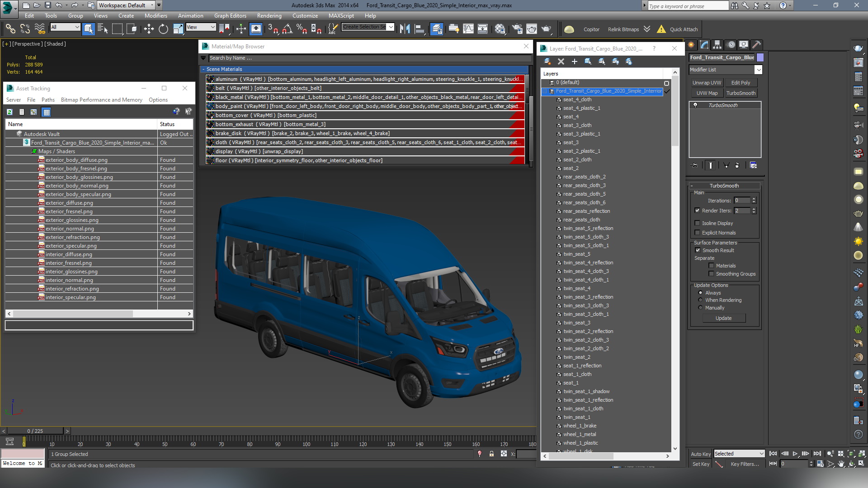Click the Render Production teapot icon
The width and height of the screenshot is (868, 488).
[546, 29]
